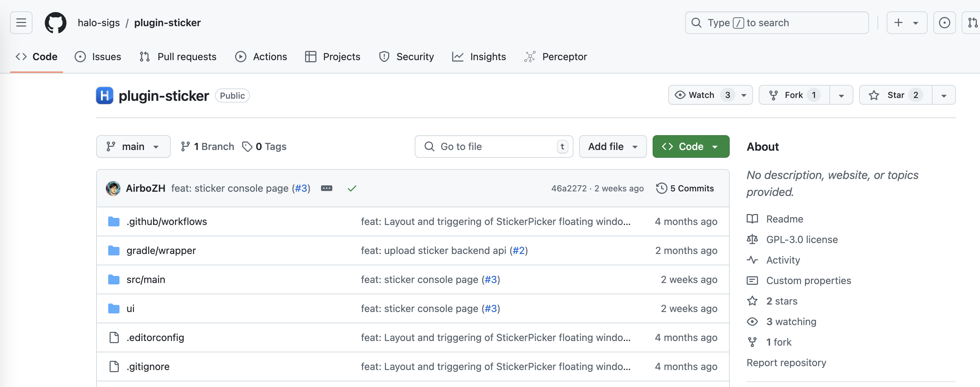Open commit 46a2272
The image size is (980, 387).
tap(569, 188)
